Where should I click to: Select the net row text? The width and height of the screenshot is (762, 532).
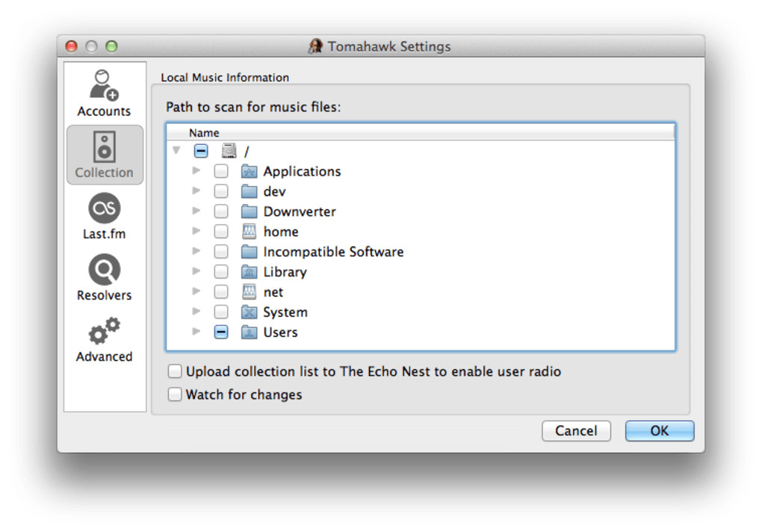pos(273,292)
